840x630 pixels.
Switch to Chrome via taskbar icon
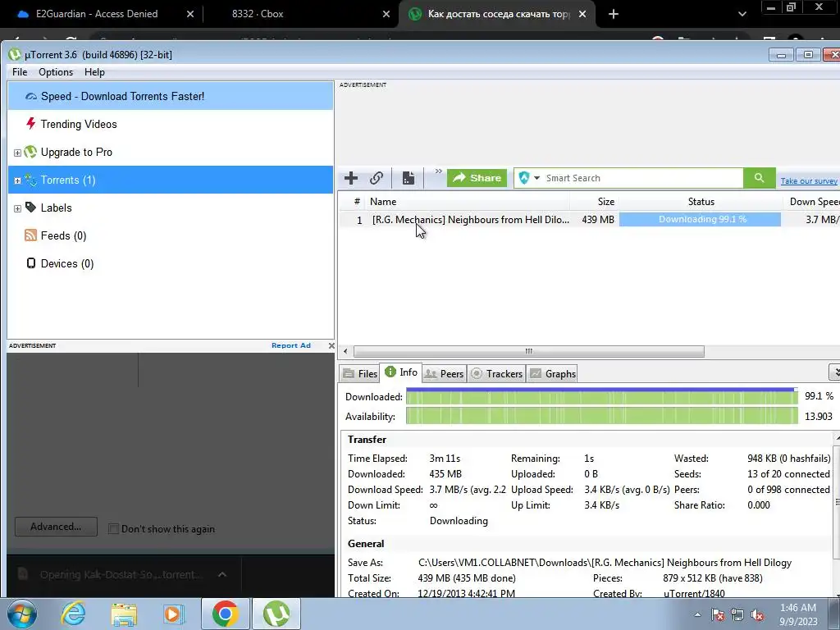point(225,614)
